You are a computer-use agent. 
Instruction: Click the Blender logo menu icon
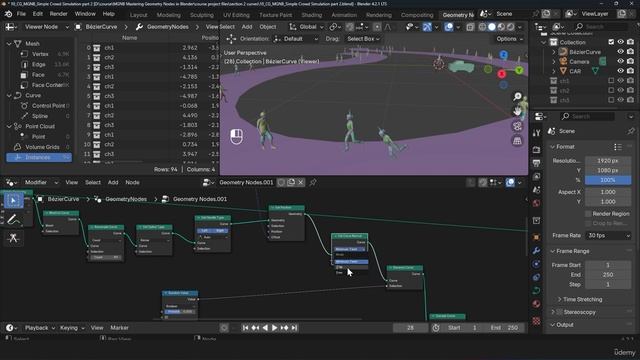coord(8,14)
